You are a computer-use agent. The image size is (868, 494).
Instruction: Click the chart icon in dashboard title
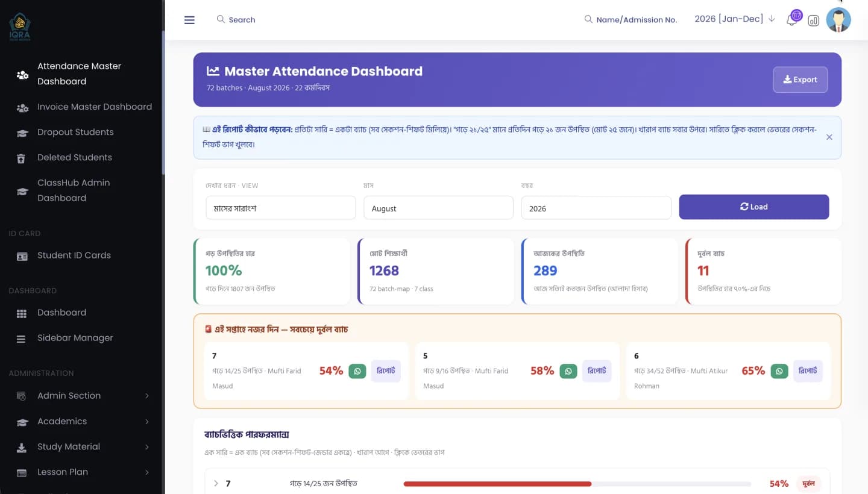click(x=213, y=71)
